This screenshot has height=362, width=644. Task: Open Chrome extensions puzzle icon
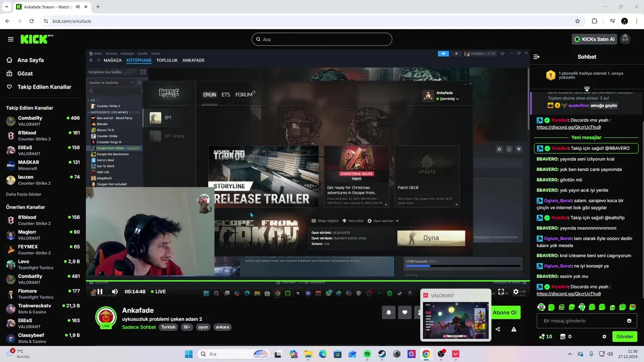595,21
